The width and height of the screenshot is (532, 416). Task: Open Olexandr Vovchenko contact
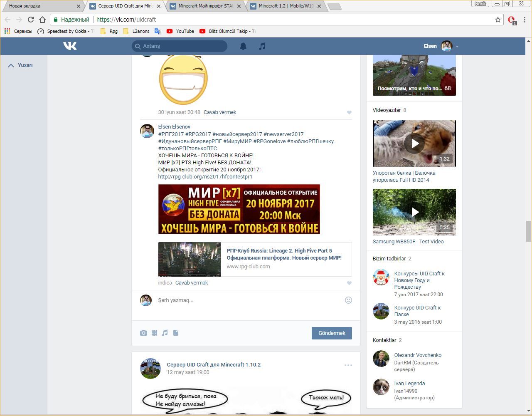418,355
